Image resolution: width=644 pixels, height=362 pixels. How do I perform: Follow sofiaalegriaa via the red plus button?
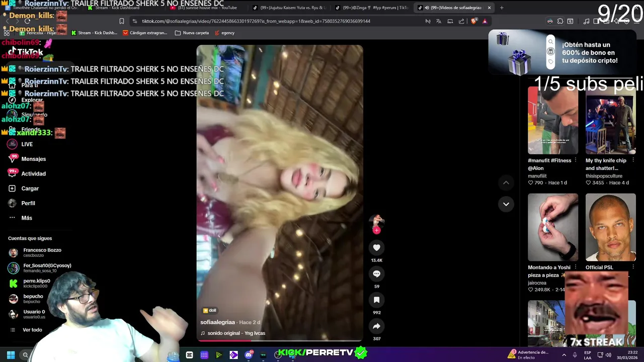[x=376, y=230]
